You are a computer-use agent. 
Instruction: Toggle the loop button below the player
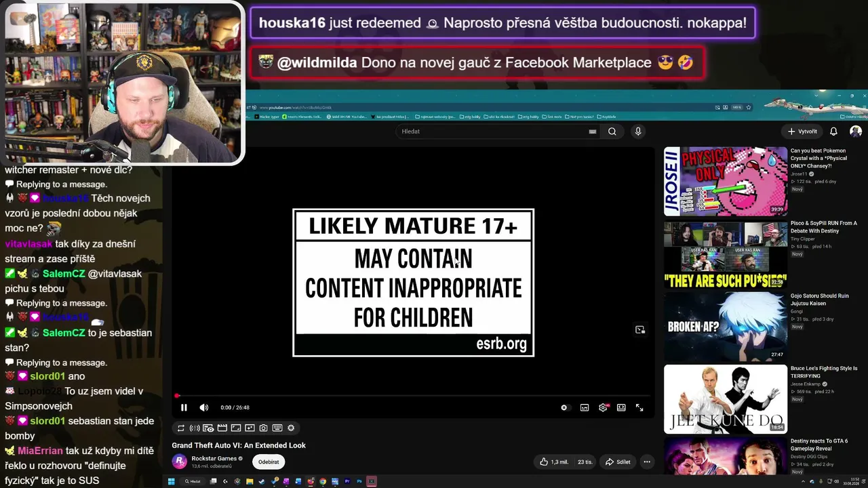pyautogui.click(x=181, y=428)
